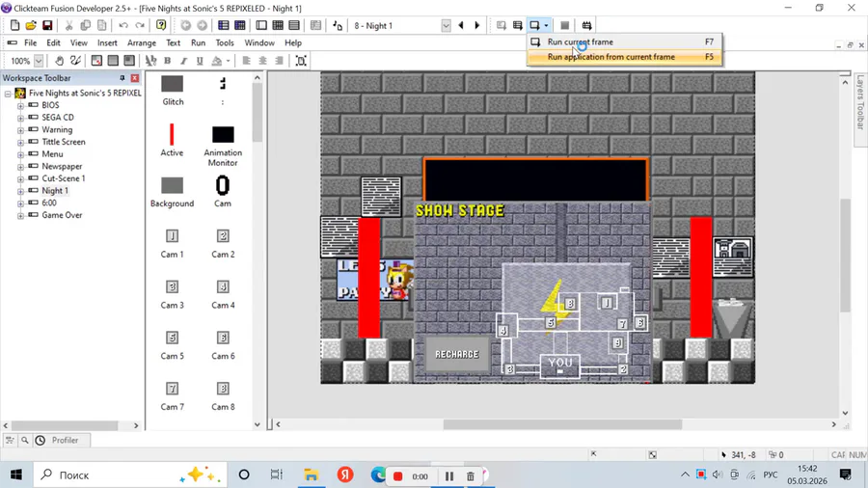Expand the SEGA CD frame node
This screenshot has height=488, width=868.
[x=20, y=118]
